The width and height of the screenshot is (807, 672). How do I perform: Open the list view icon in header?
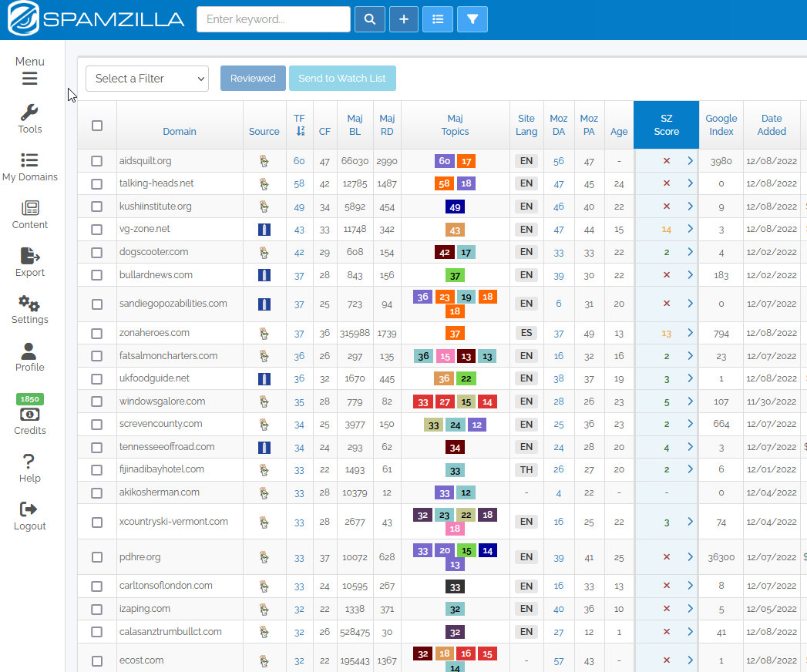point(438,20)
